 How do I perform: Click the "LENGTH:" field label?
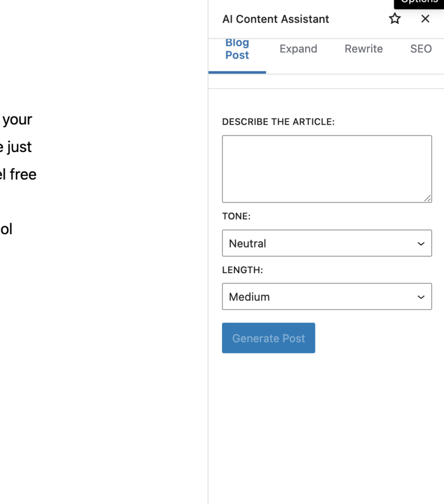click(243, 270)
